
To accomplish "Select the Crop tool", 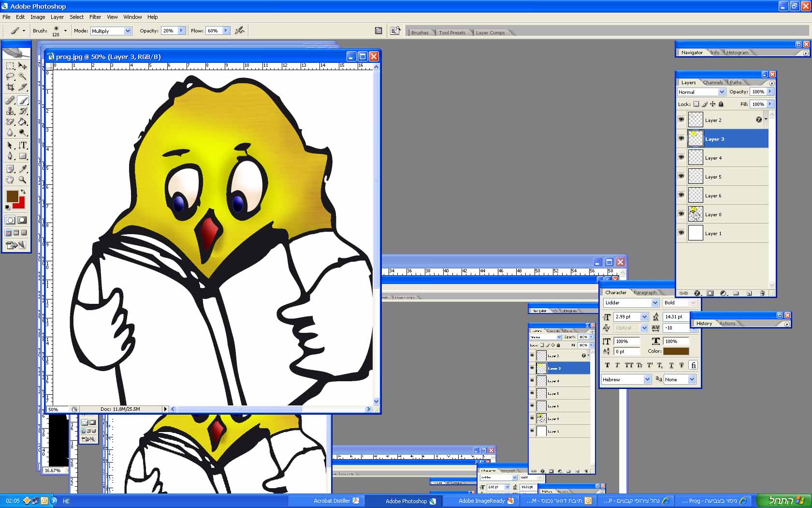I will 10,87.
